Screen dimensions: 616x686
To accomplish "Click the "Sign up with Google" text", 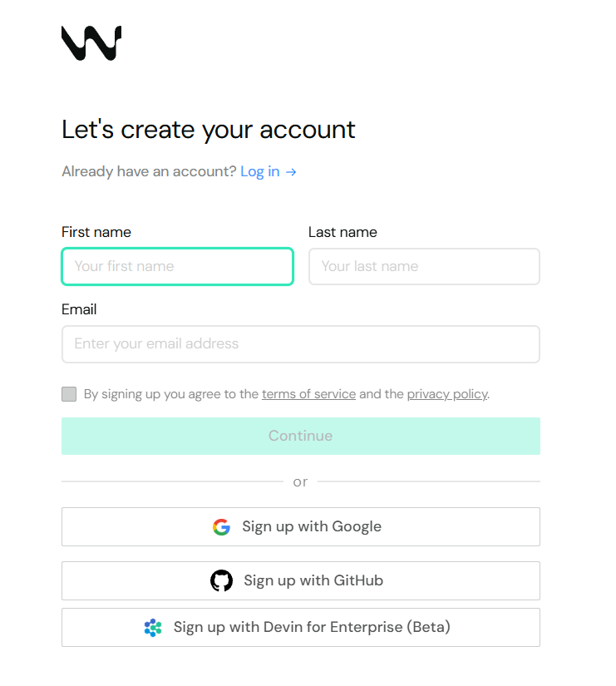I will pos(312,526).
